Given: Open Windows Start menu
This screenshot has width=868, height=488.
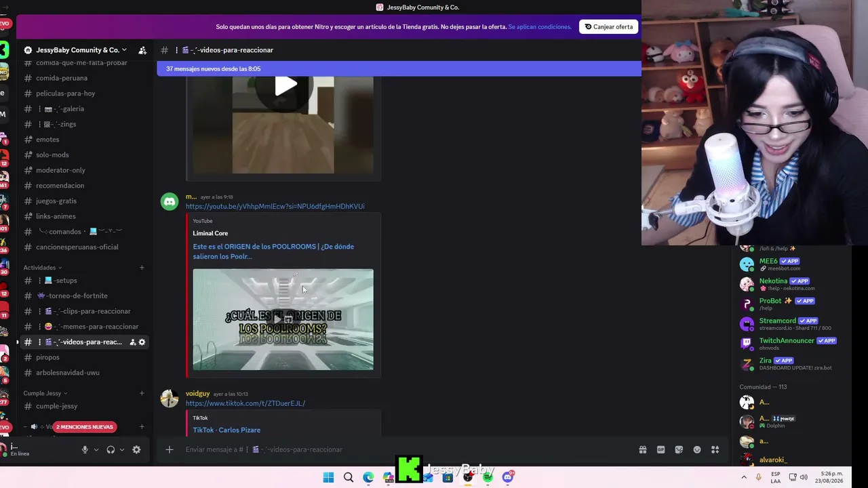Looking at the screenshot, I should click(x=328, y=477).
